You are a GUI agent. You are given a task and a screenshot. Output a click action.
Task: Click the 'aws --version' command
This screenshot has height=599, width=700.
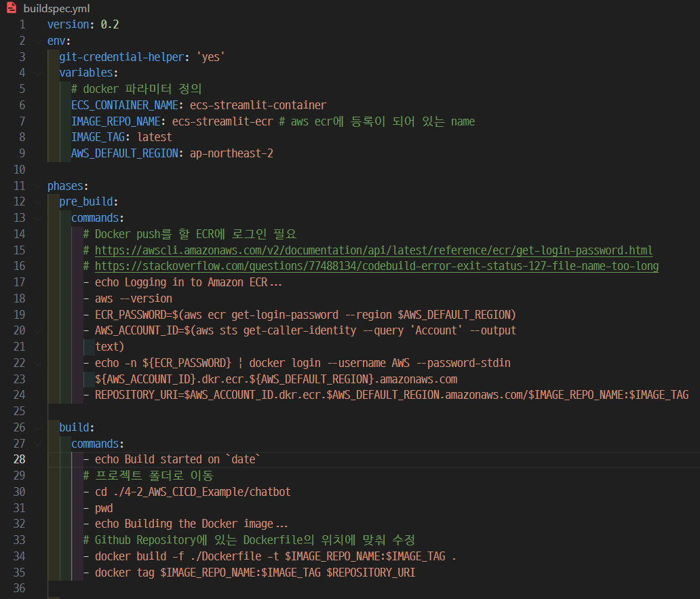pos(134,298)
